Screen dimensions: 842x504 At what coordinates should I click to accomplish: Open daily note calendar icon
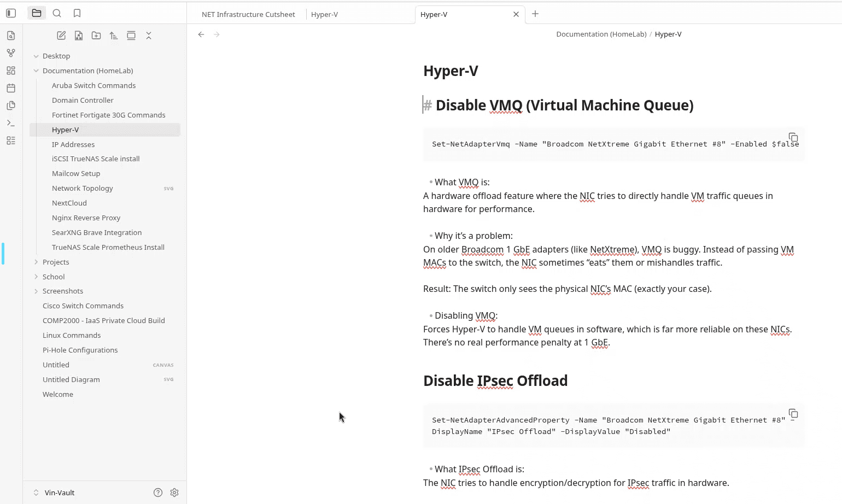click(x=11, y=88)
